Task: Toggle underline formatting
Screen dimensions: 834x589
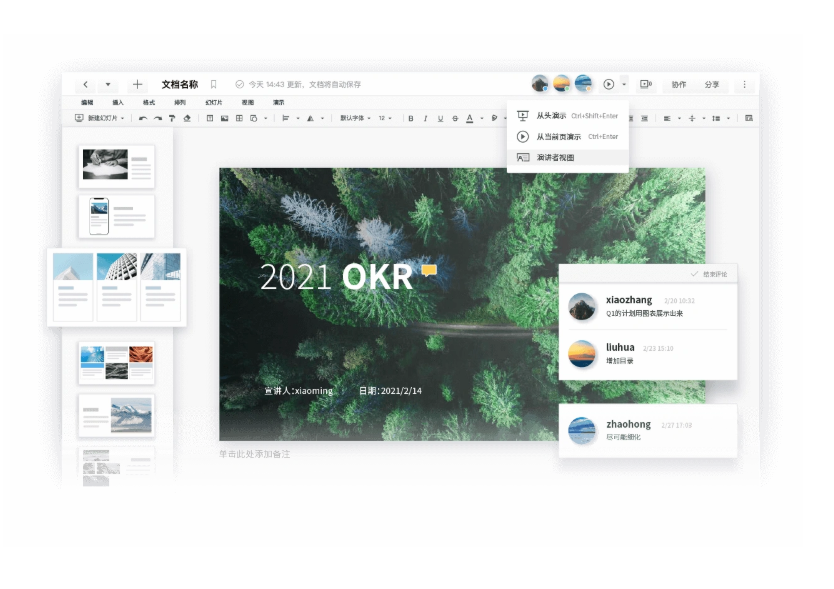Action: (440, 119)
